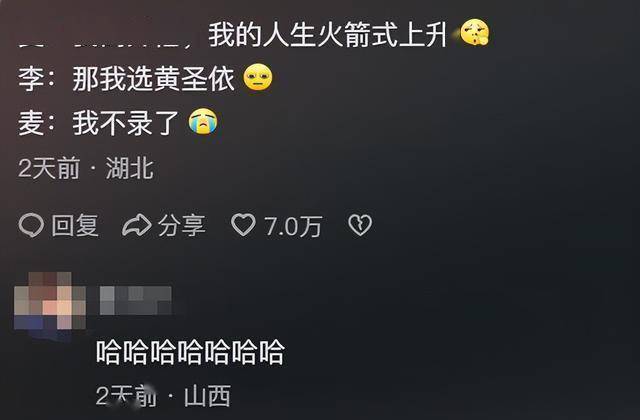Click the 山西 location label

[207, 396]
